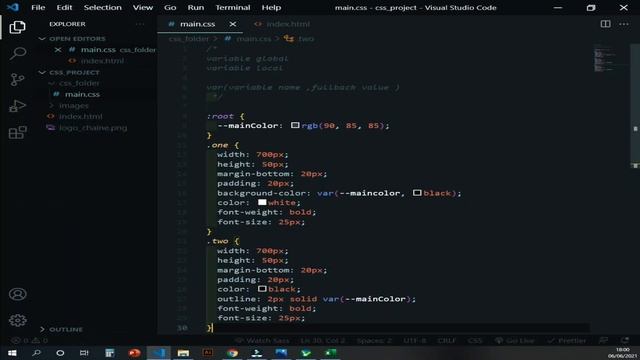Click Ln 30, Col 2 cursor position

323,340
